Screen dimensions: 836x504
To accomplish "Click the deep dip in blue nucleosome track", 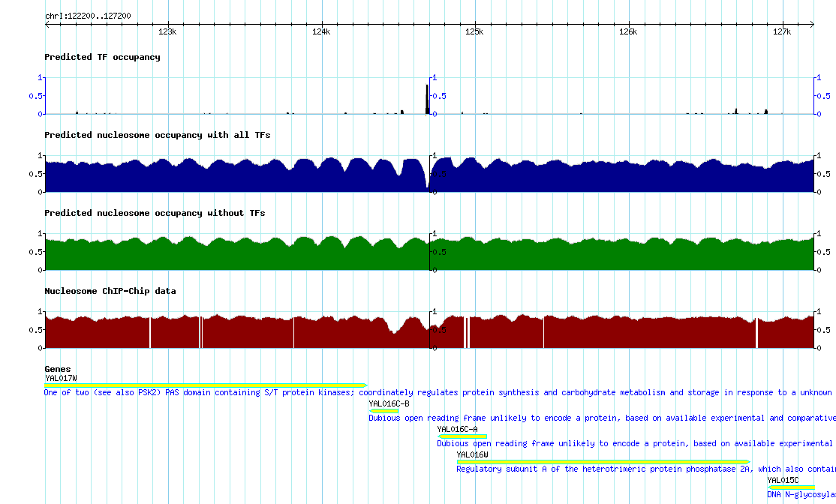I will 427,184.
